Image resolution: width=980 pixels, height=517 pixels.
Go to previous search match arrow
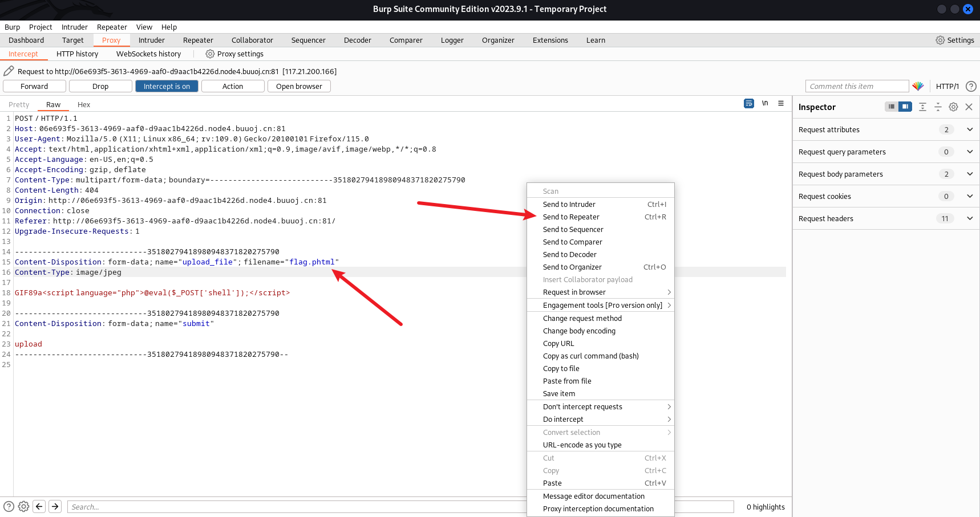pos(39,506)
